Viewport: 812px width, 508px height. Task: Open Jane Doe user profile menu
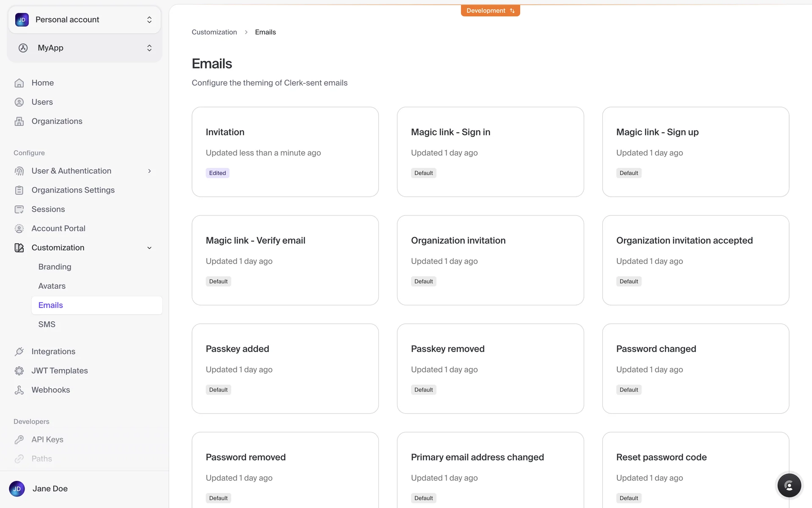(x=50, y=489)
